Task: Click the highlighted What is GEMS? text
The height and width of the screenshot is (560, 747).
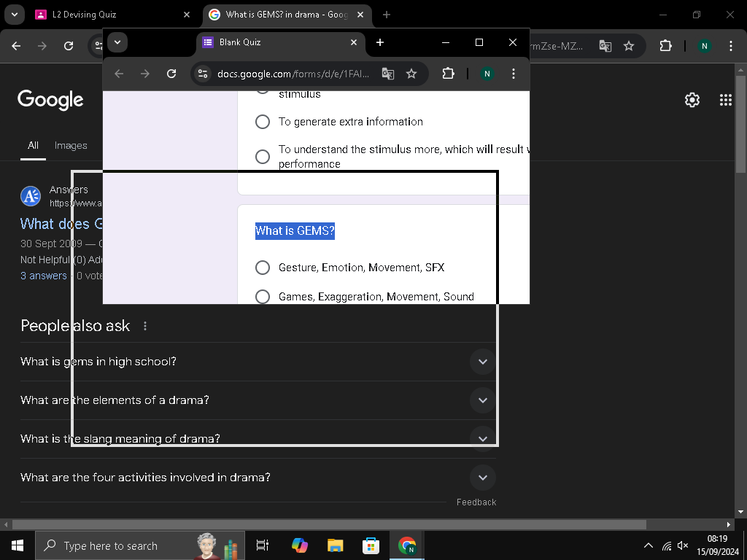Action: pyautogui.click(x=295, y=231)
